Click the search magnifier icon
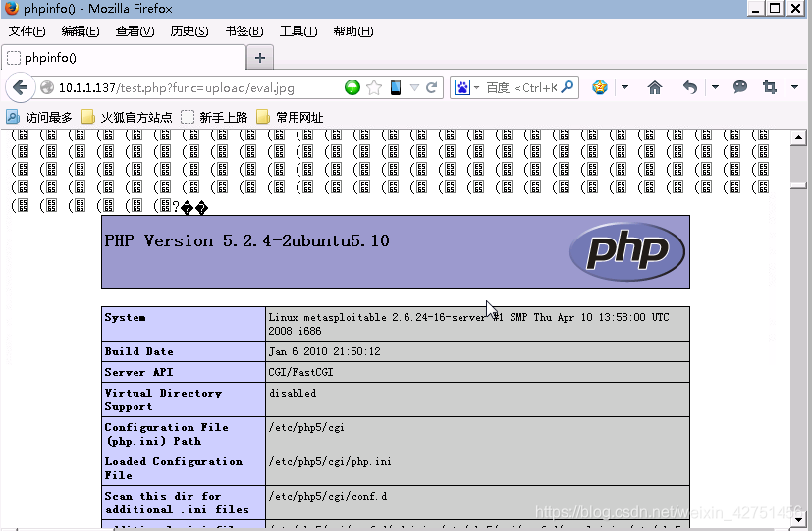The height and width of the screenshot is (531, 812). click(x=568, y=87)
